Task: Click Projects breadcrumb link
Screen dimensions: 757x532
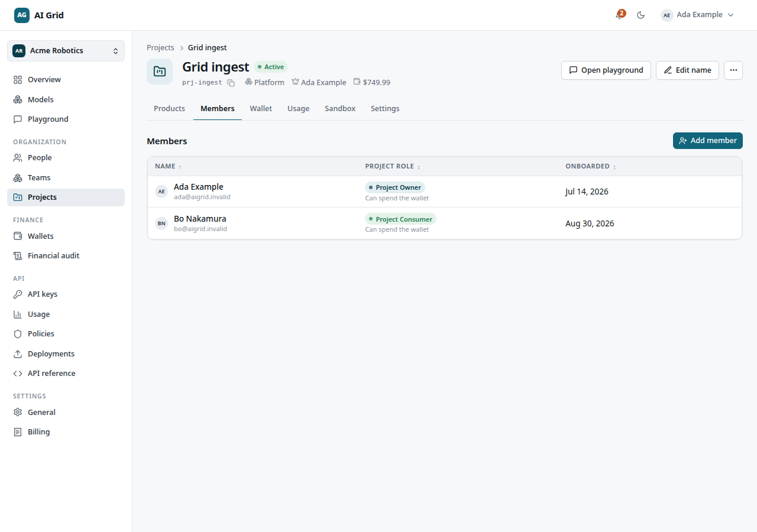Action: [x=160, y=48]
